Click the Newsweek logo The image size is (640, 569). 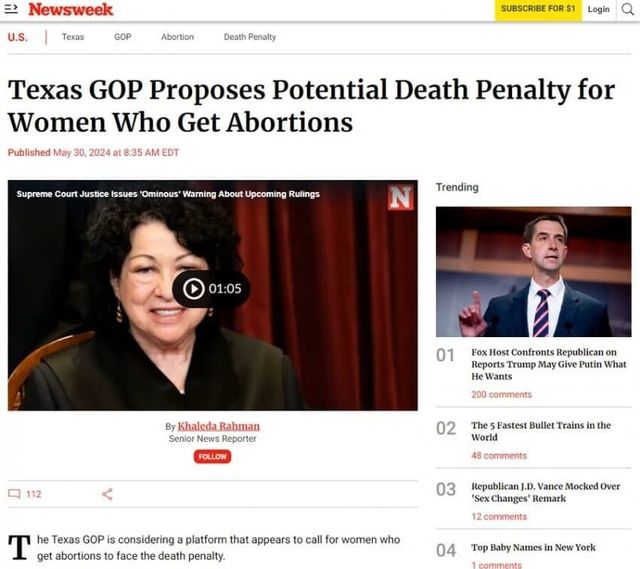tap(70, 9)
